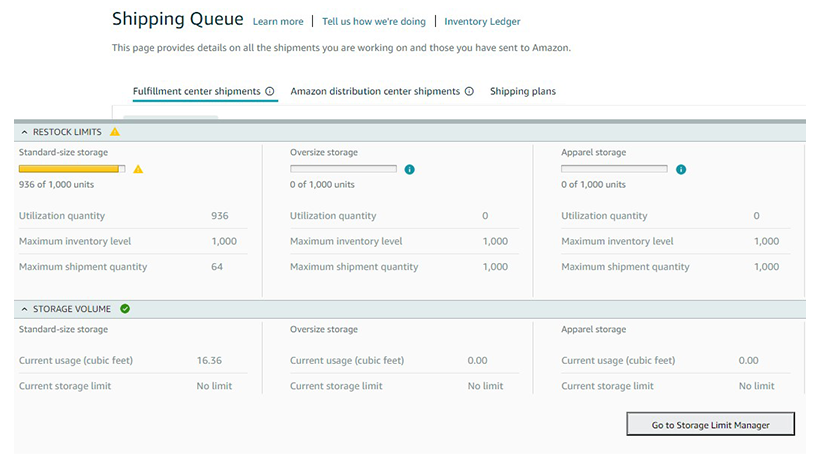
Task: Open the Fulfillment center shipments tab
Action: pyautogui.click(x=197, y=91)
